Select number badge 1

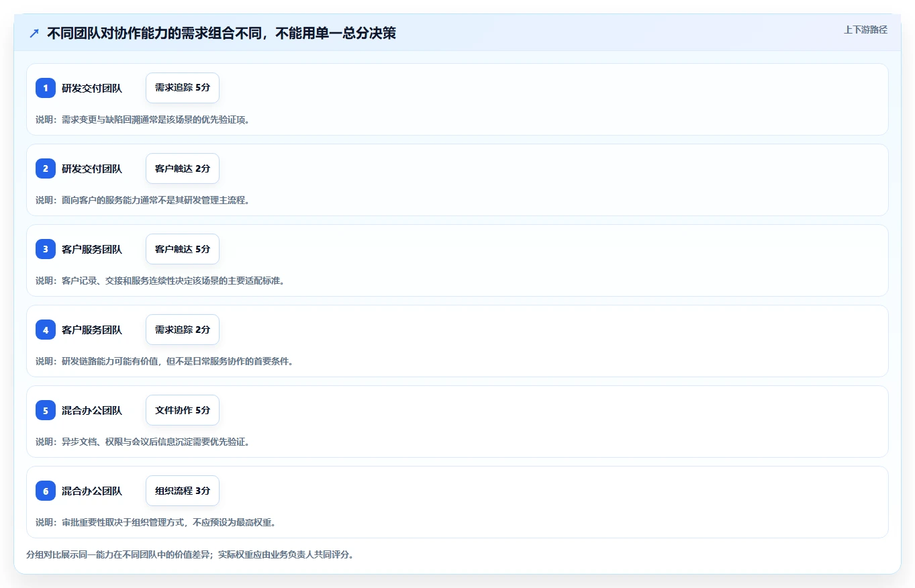pos(46,88)
